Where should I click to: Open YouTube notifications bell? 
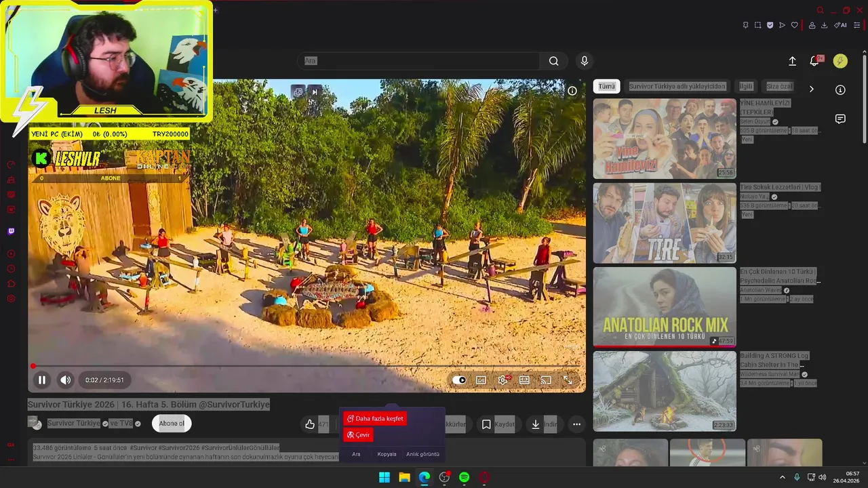pos(814,61)
